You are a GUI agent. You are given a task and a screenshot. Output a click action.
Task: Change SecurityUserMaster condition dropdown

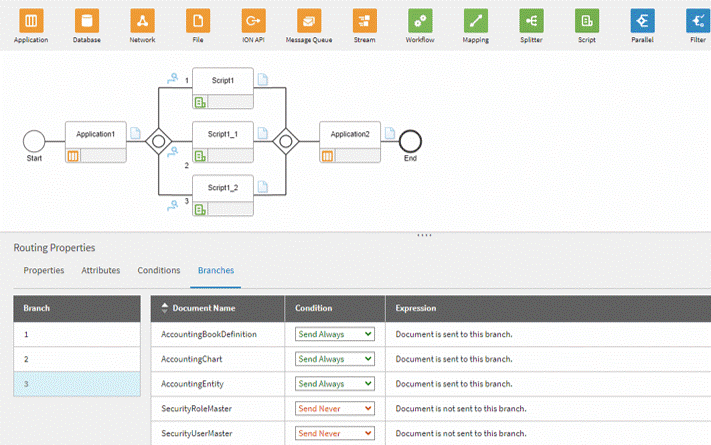pyautogui.click(x=334, y=433)
